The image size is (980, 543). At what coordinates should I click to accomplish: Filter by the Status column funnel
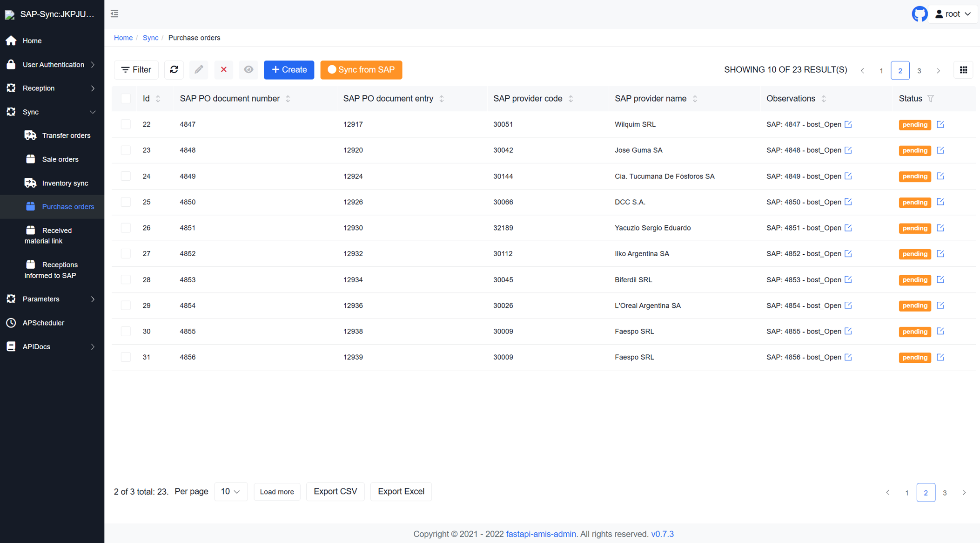(931, 99)
